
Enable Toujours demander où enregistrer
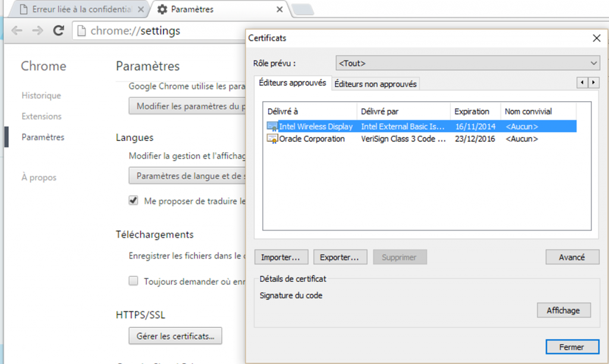[133, 281]
